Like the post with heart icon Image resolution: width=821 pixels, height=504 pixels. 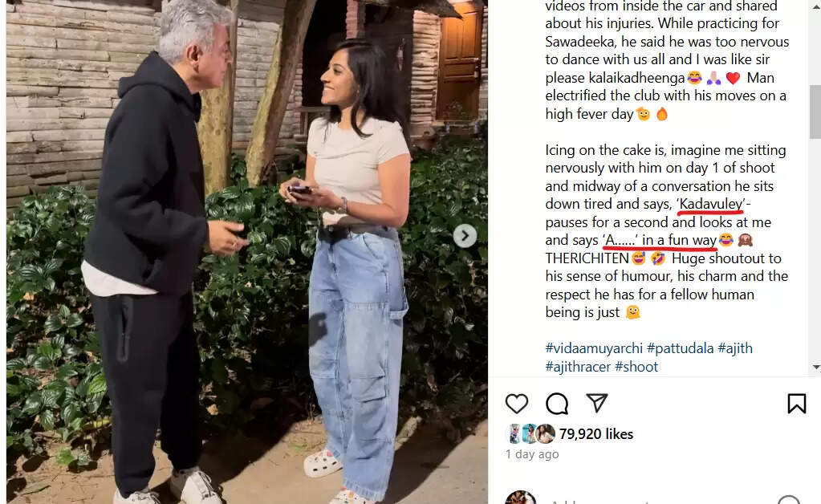(x=516, y=404)
